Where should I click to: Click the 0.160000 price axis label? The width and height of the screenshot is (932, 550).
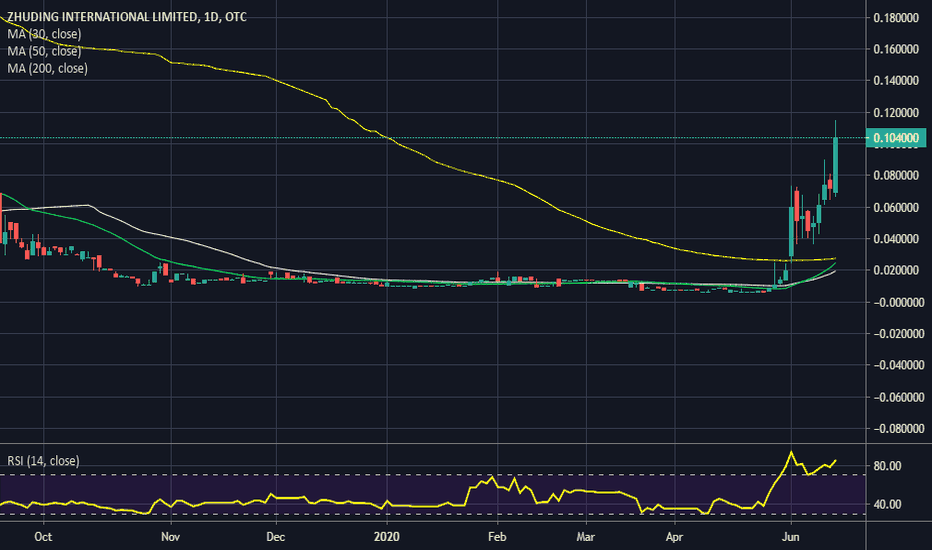click(x=896, y=49)
